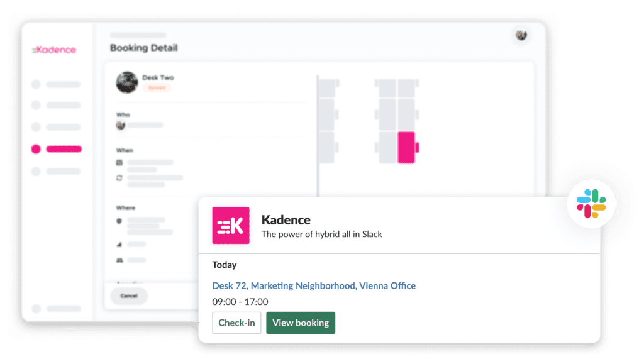Click 'The power of hybrid all in Slack'
This screenshot has width=644, height=359.
(x=321, y=234)
